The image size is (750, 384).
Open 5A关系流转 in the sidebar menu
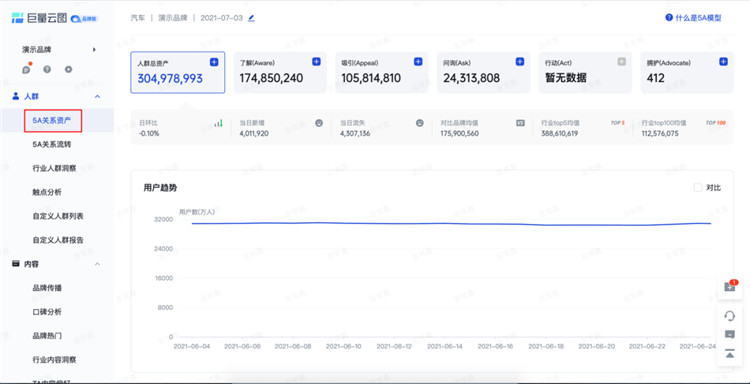pos(52,144)
